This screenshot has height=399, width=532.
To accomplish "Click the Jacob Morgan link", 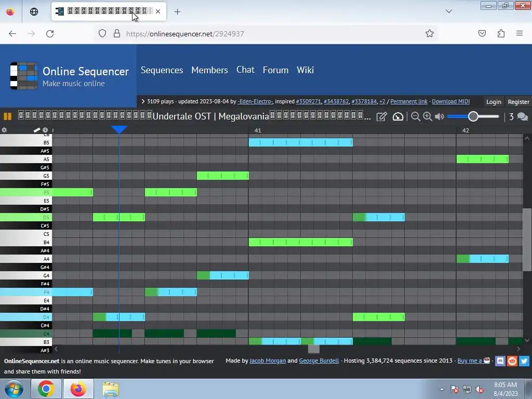I will [x=268, y=361].
